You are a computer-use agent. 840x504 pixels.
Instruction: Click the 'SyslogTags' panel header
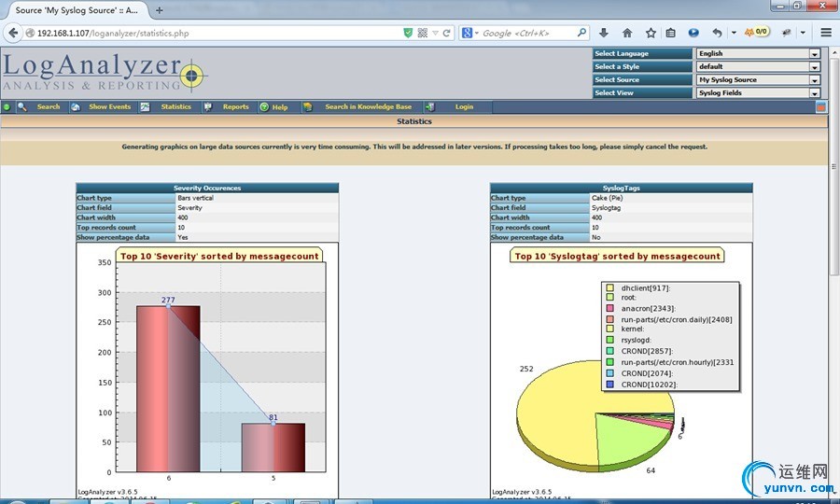pyautogui.click(x=621, y=188)
